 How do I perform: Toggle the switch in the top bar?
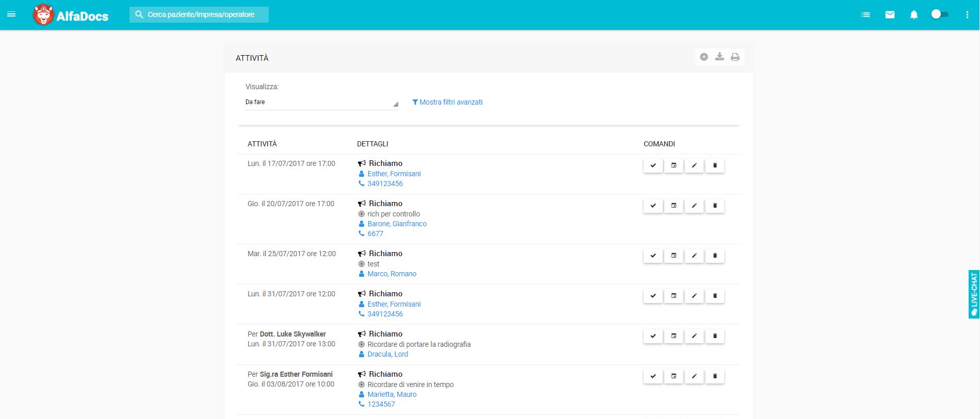939,14
